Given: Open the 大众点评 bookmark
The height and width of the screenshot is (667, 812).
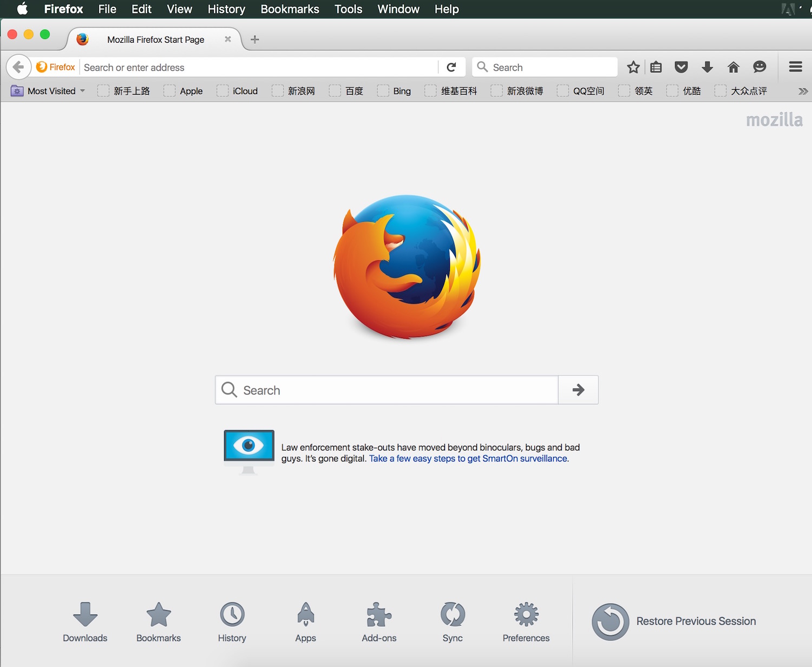Looking at the screenshot, I should 741,91.
